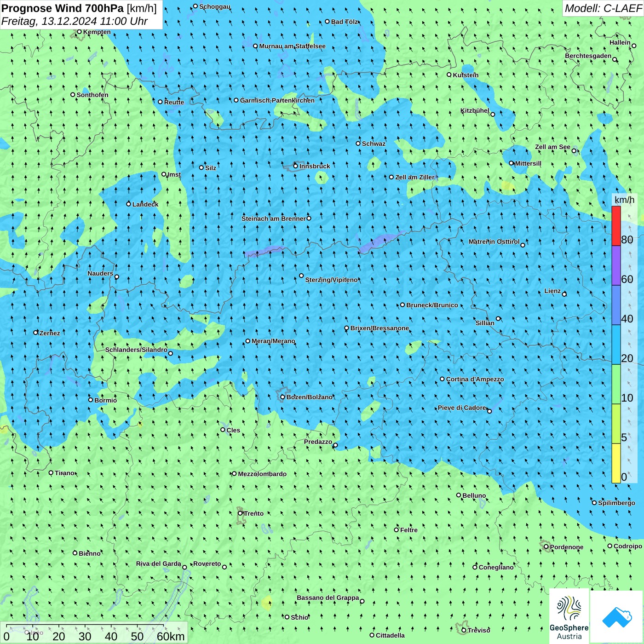The height and width of the screenshot is (644, 644).
Task: Click the yellow 0 km/h legend color
Action: click(616, 463)
